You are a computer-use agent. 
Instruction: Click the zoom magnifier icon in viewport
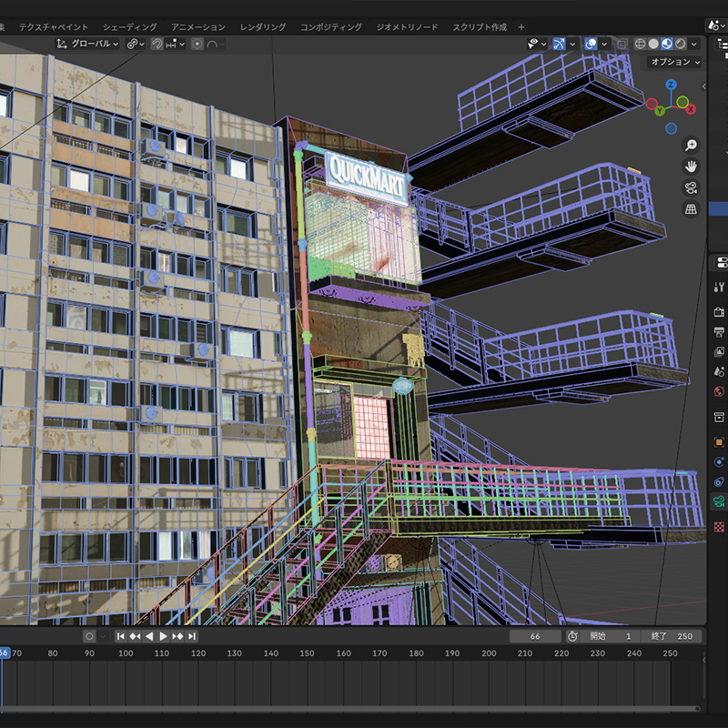pos(692,146)
